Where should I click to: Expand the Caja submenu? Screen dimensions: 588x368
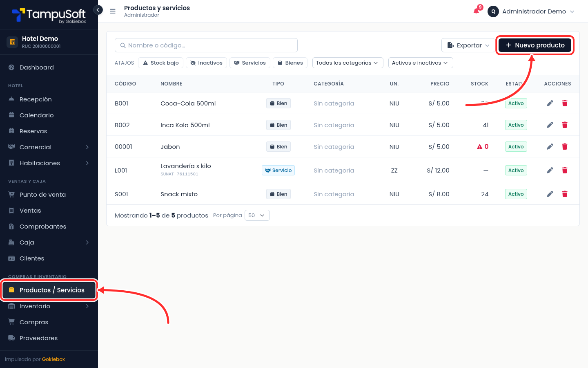pos(49,242)
